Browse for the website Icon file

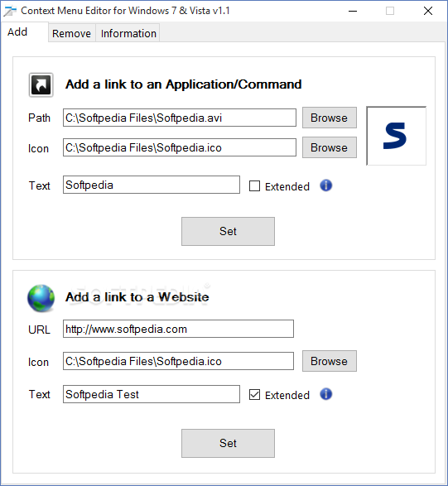(x=330, y=361)
